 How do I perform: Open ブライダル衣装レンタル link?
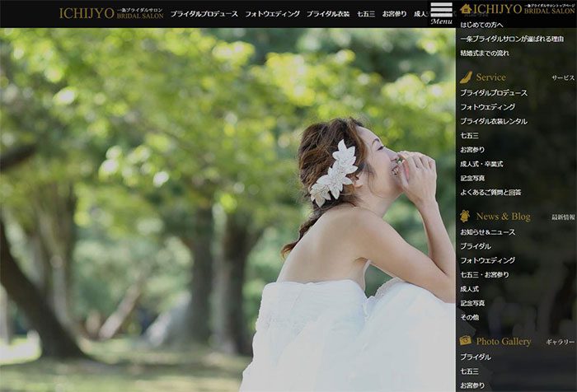click(494, 121)
